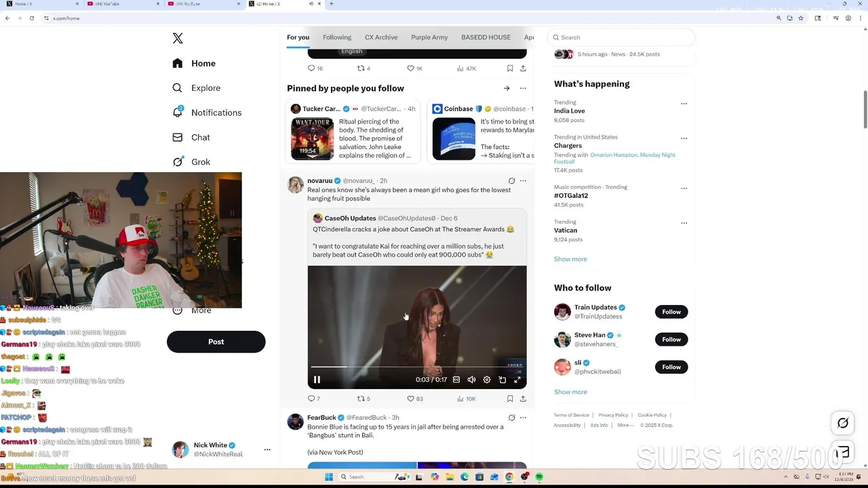The width and height of the screenshot is (868, 488).
Task: Switch to the Purple Army tab
Action: coord(429,37)
